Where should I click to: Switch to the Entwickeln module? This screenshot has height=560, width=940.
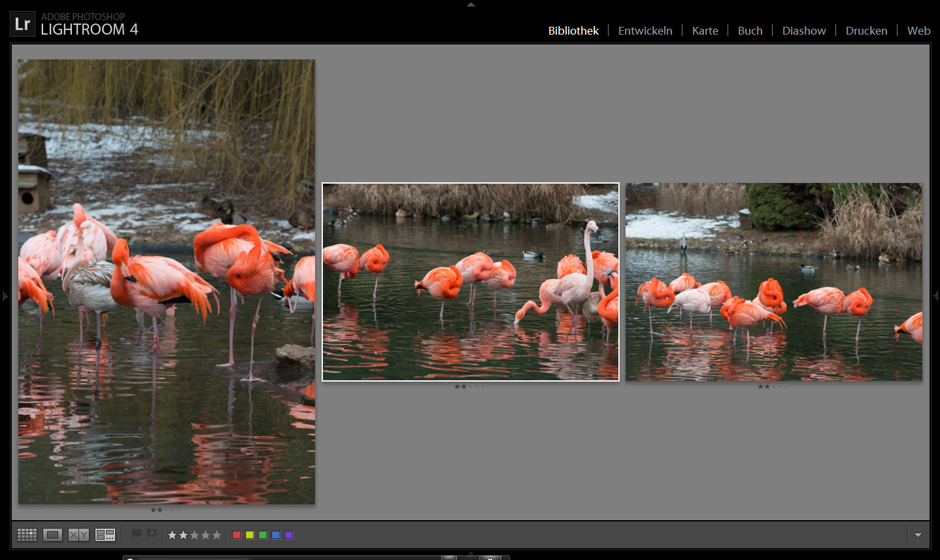pos(645,31)
